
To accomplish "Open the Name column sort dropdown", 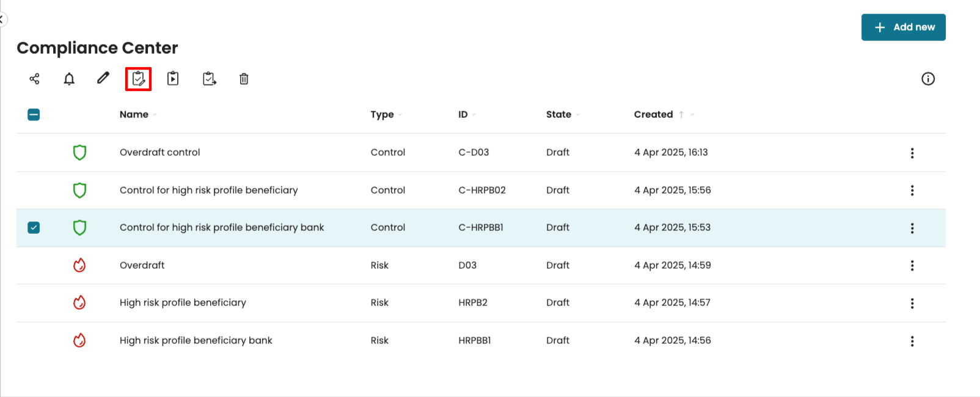I will click(155, 115).
